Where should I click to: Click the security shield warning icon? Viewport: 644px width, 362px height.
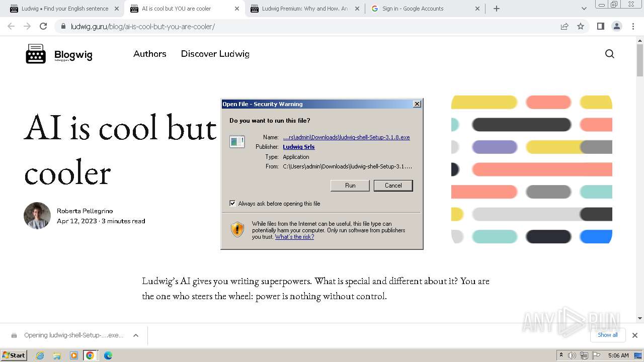(237, 229)
